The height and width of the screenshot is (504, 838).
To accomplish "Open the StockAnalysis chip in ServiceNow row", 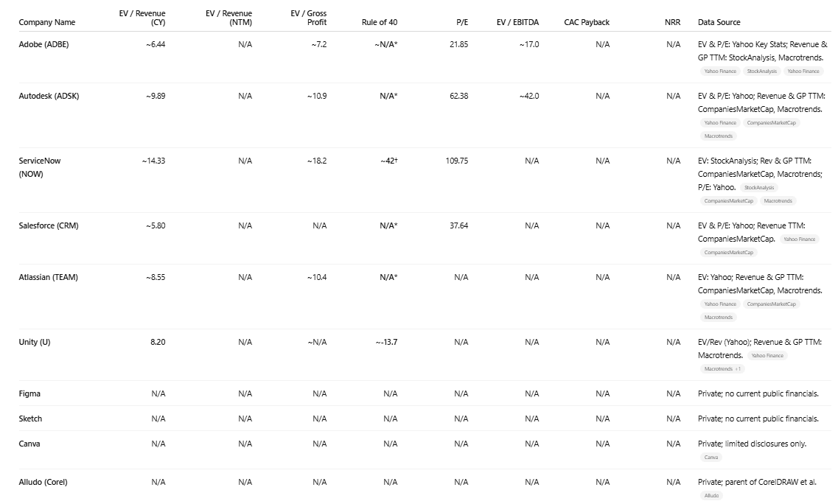I will coord(759,188).
